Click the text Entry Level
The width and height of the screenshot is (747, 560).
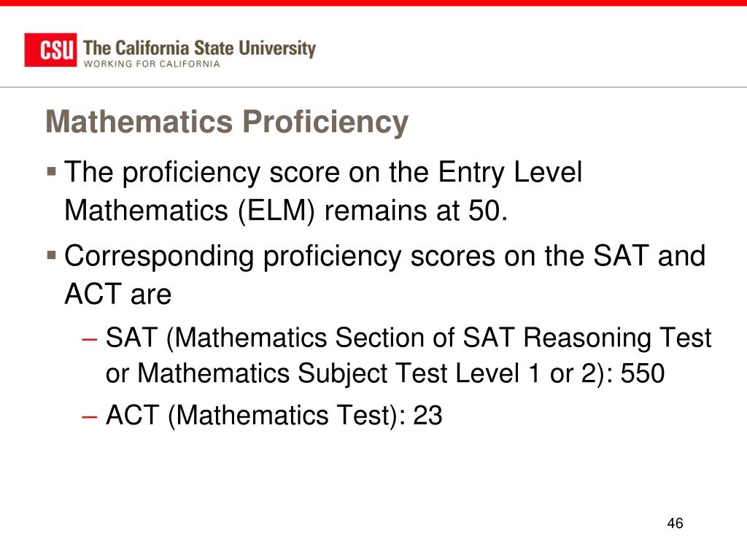tap(510, 172)
